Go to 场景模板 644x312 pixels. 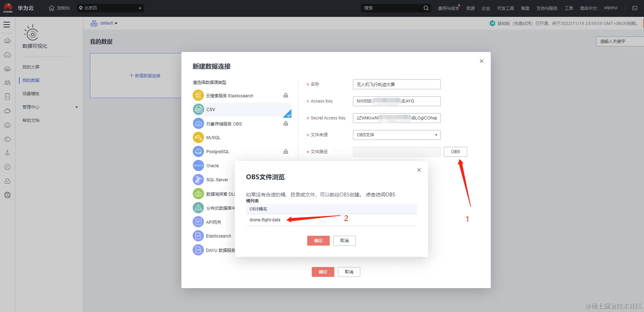coord(31,93)
